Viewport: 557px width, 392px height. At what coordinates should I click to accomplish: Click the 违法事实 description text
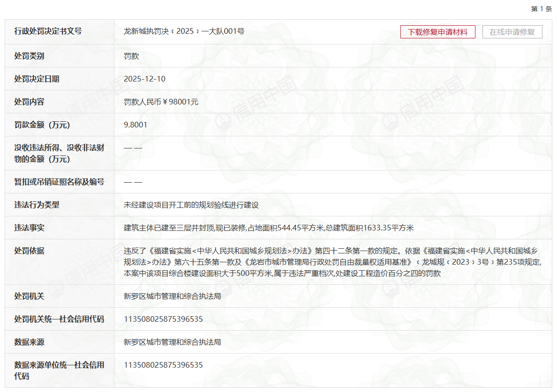[269, 228]
